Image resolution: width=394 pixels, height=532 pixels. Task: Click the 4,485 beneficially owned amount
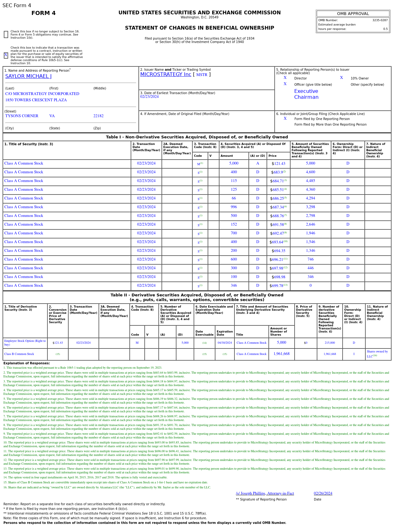pos(310,181)
